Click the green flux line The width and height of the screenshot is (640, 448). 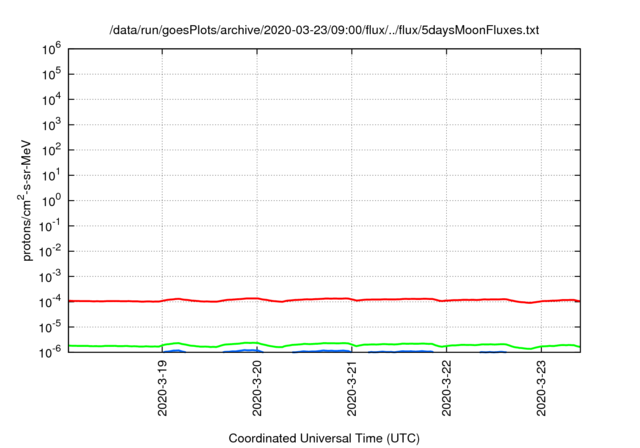coord(324,344)
